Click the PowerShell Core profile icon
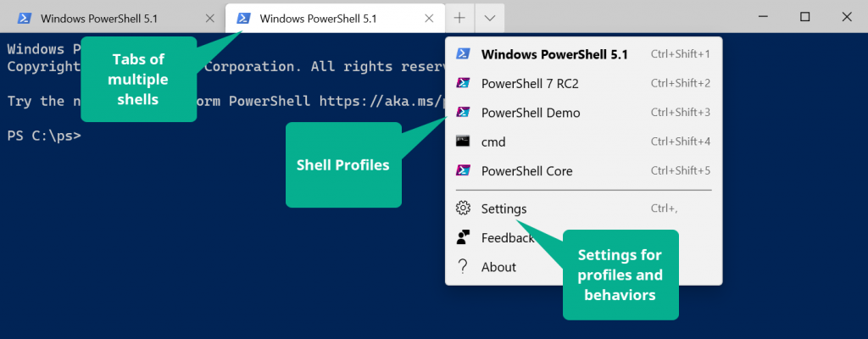Viewport: 868px width, 339px height. (463, 171)
